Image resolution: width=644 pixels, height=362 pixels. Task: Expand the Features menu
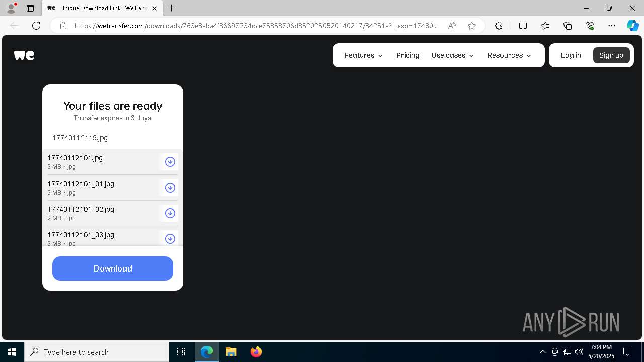coord(364,55)
